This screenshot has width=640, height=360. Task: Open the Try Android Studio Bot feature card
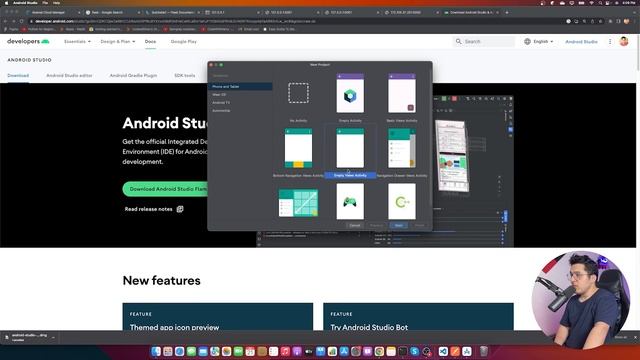(418, 317)
